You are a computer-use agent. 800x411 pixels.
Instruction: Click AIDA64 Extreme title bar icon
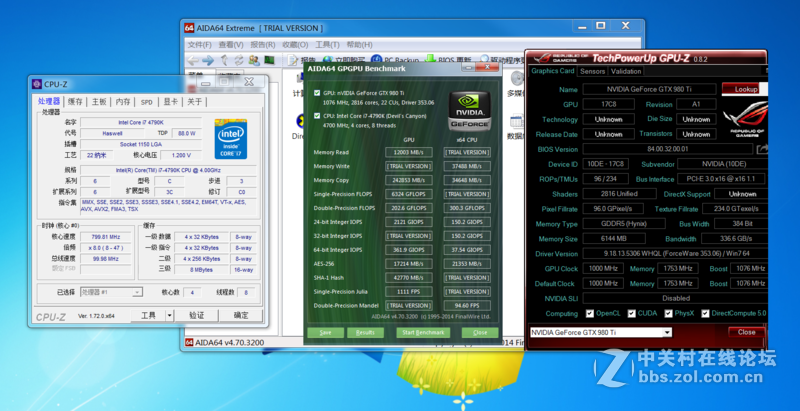189,28
